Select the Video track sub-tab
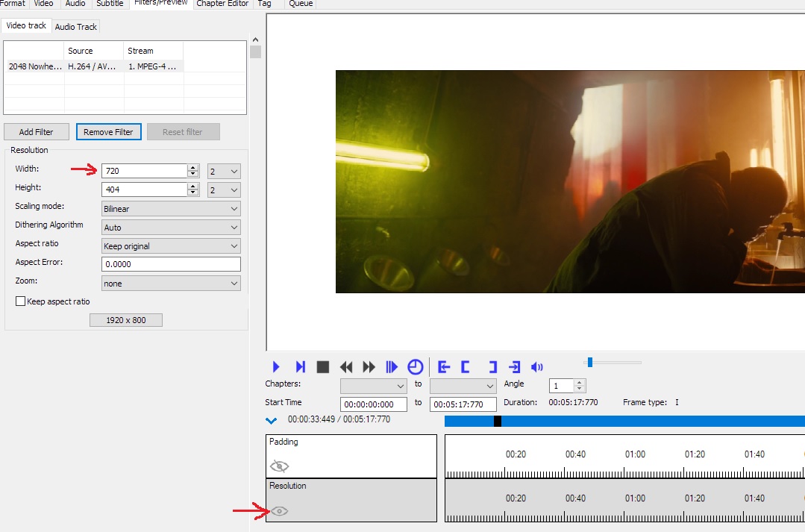Viewport: 805px width, 532px height. pos(26,25)
